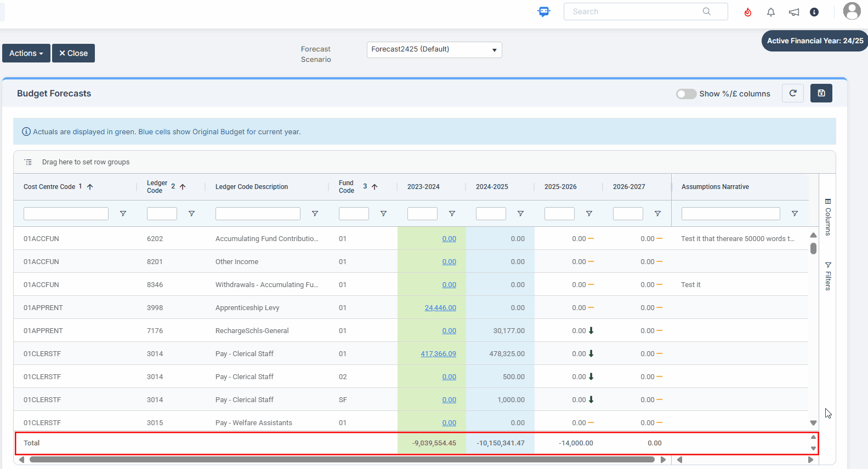Open the red flame hot topics icon

click(748, 12)
